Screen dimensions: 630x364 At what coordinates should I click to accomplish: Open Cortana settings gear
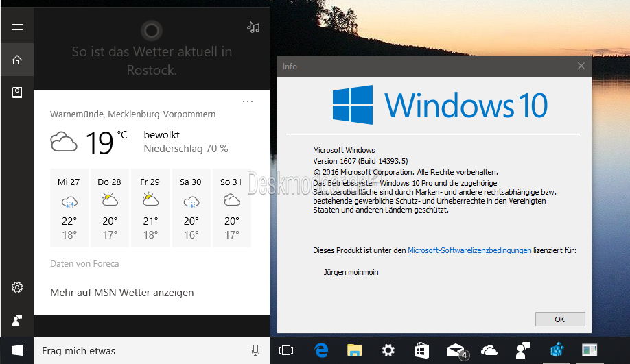point(17,287)
